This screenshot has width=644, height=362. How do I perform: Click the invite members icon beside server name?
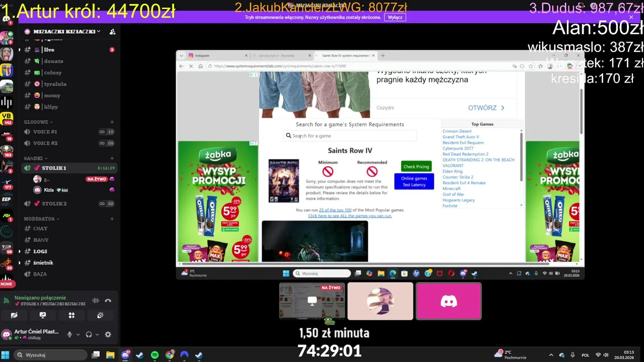coord(112,31)
